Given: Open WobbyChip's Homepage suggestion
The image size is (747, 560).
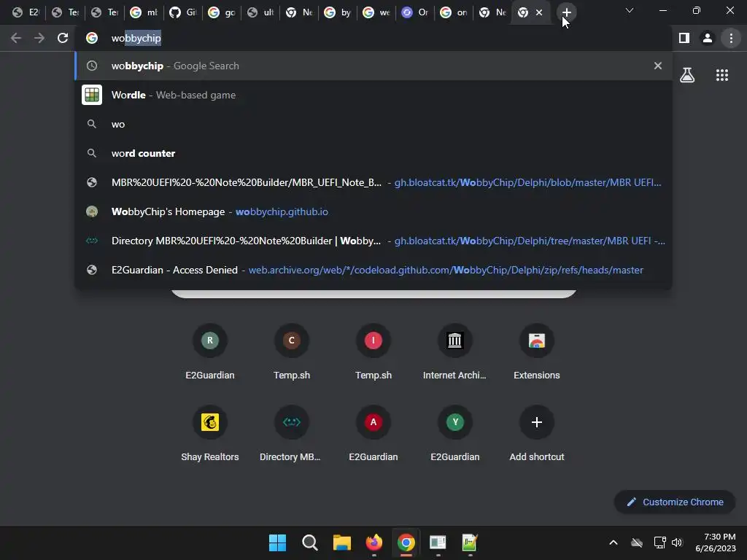Looking at the screenshot, I should point(373,211).
